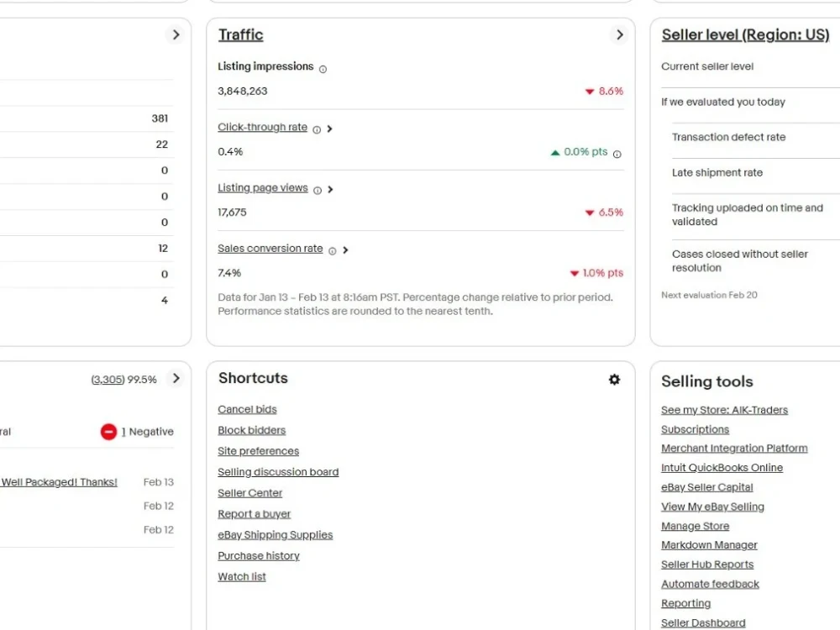Click info icon next to Listing page views

tap(318, 190)
